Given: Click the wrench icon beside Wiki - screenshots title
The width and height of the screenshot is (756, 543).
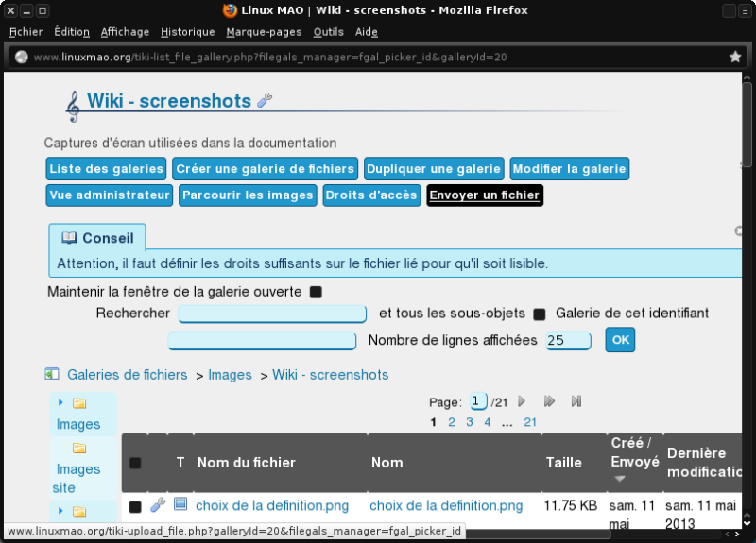Looking at the screenshot, I should click(x=265, y=100).
